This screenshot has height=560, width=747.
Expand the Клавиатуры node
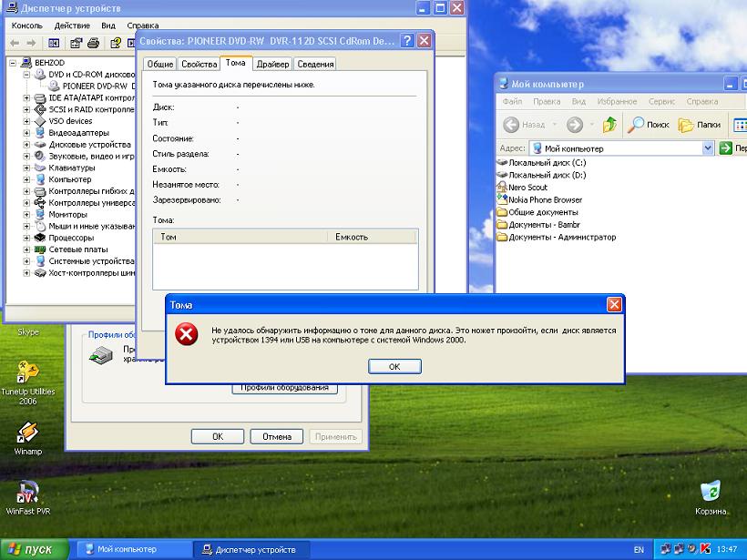[x=26, y=168]
